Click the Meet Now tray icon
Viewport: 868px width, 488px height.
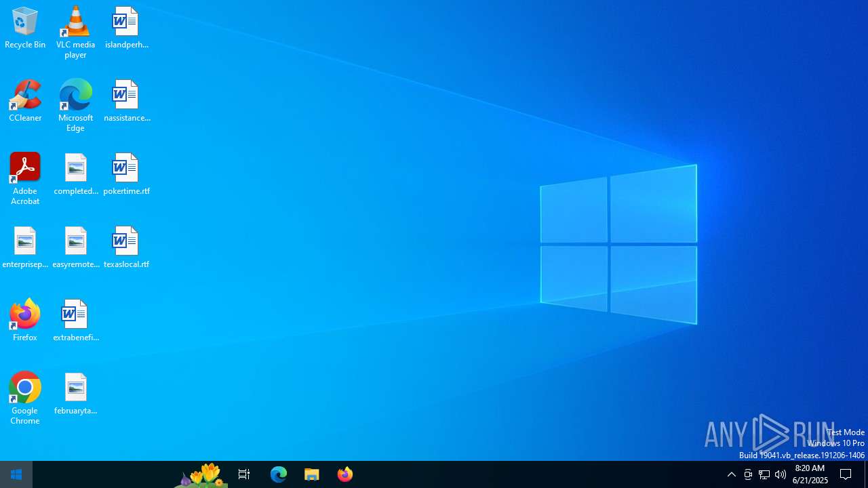pos(748,474)
